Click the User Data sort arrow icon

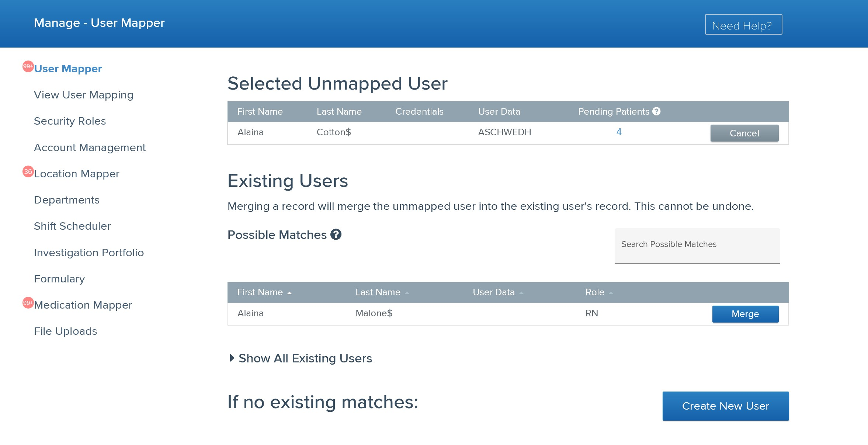click(521, 293)
